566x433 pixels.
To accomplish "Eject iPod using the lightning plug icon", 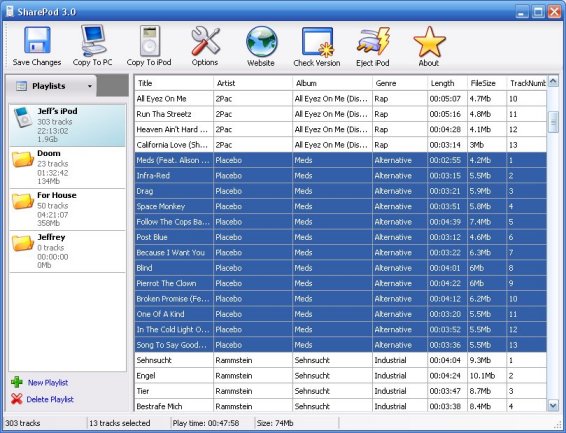I will pos(373,41).
